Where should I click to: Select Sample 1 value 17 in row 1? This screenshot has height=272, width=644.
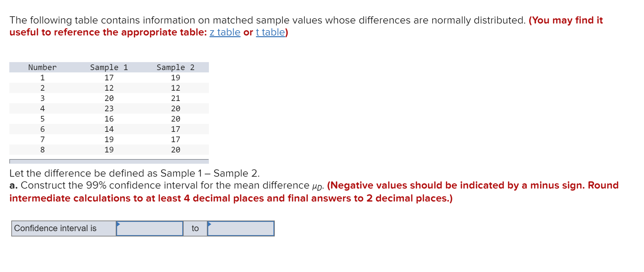109,78
